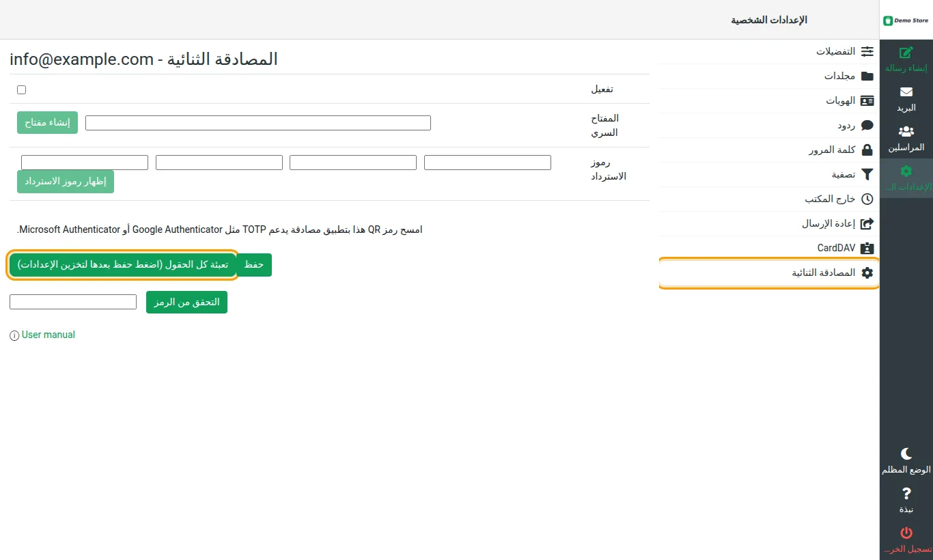
Task: Click verify code (التحقق من الرمز) button
Action: [x=186, y=302]
